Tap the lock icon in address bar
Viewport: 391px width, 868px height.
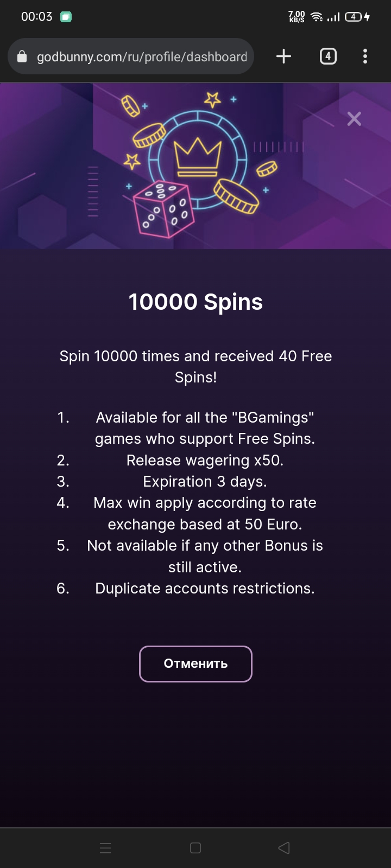[x=22, y=56]
